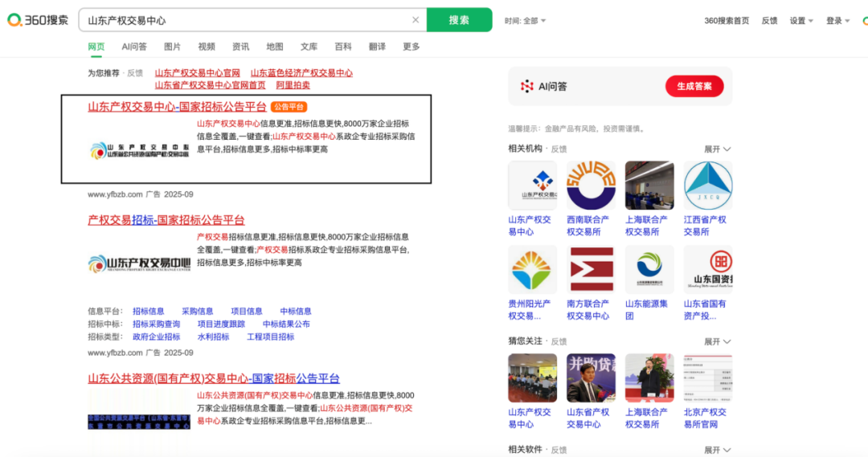Expand the 时间: 全部 filter dropdown
The height and width of the screenshot is (457, 868).
[526, 21]
